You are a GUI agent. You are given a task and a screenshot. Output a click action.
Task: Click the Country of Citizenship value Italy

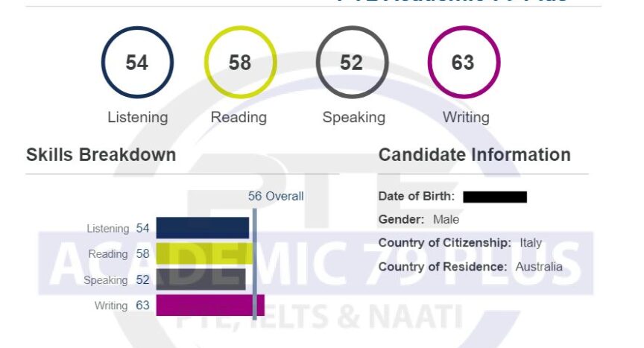click(x=531, y=243)
